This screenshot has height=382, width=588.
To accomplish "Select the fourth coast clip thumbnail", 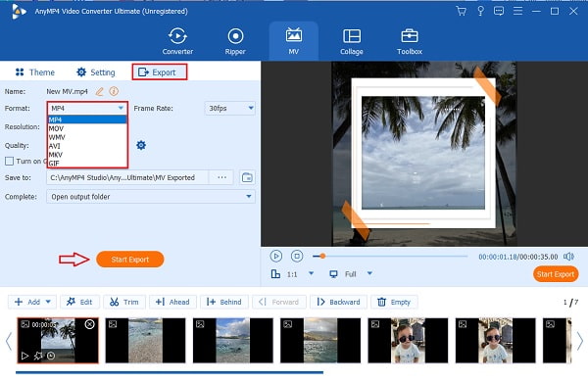I will (x=320, y=341).
